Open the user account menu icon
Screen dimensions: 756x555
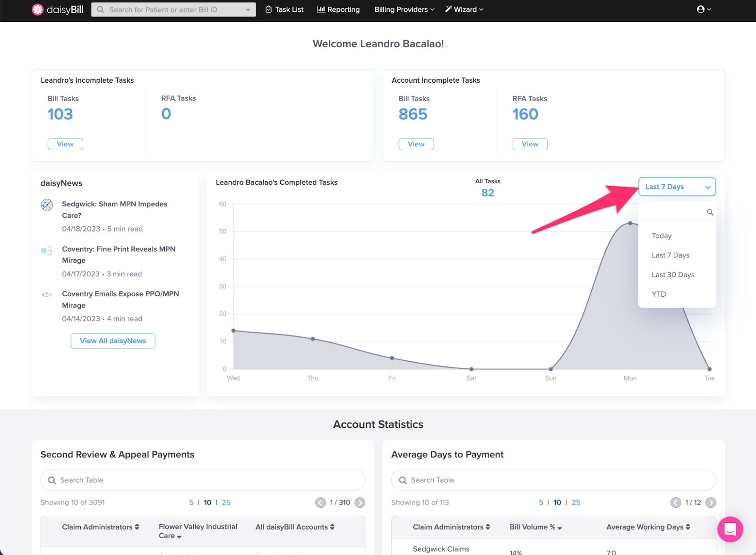(704, 9)
